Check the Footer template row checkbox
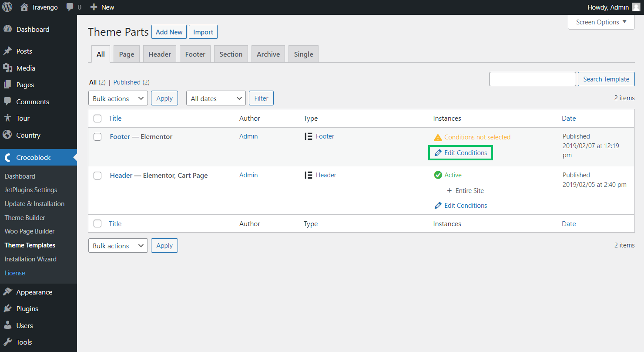The height and width of the screenshot is (352, 644). (x=97, y=137)
